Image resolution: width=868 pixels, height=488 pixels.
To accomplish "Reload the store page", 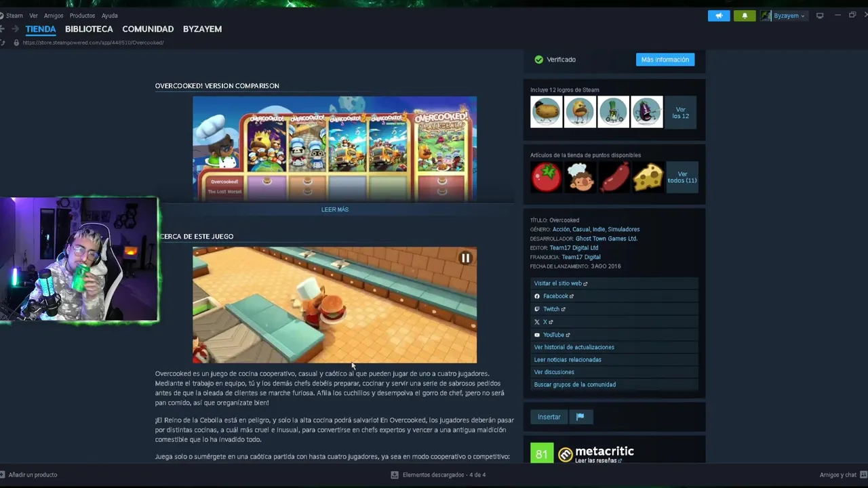I will point(2,43).
